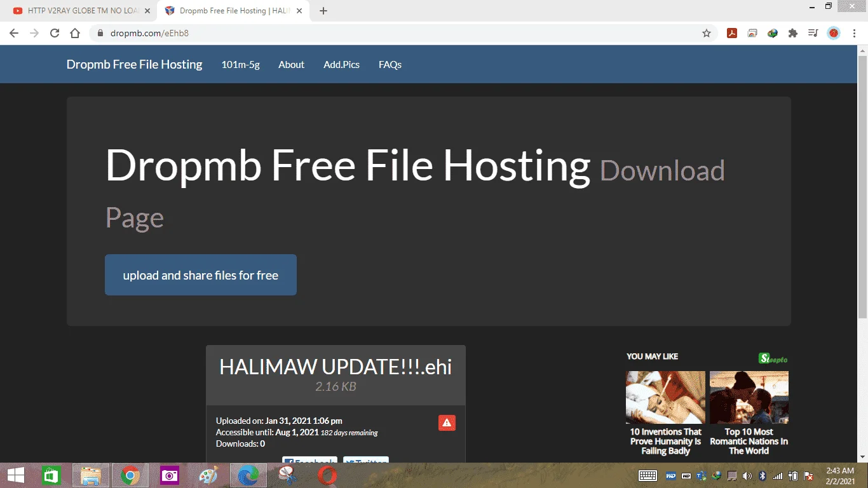The image size is (868, 488).
Task: Open the Top 10 Most Romantic Nations article
Action: tap(749, 441)
